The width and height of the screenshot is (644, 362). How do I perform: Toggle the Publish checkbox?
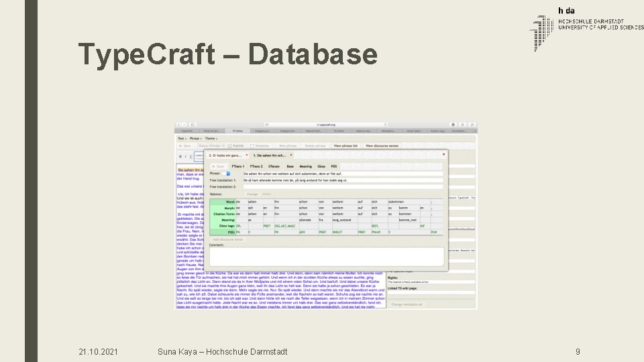229,146
